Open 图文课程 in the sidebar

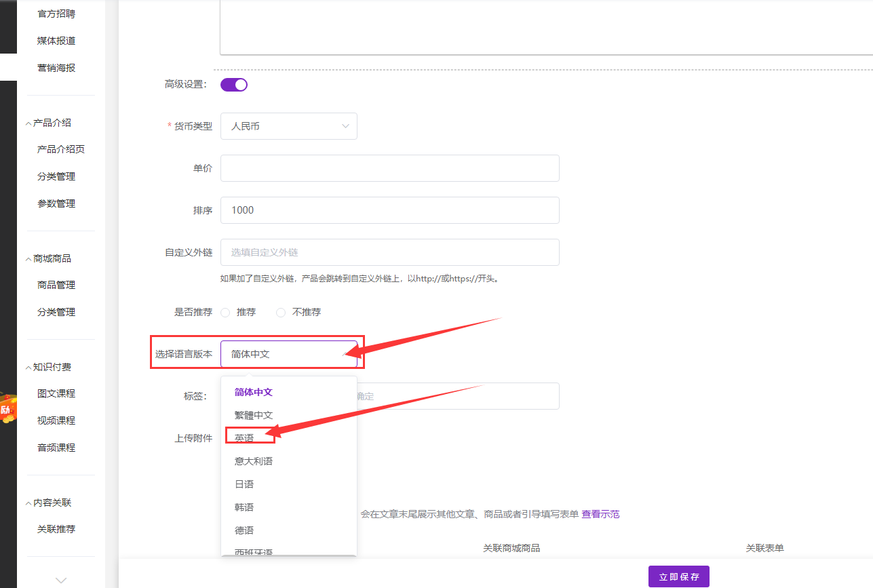[x=56, y=393]
